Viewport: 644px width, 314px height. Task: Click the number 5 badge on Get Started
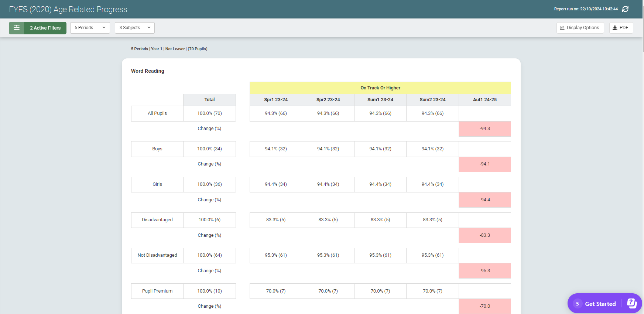[577, 304]
